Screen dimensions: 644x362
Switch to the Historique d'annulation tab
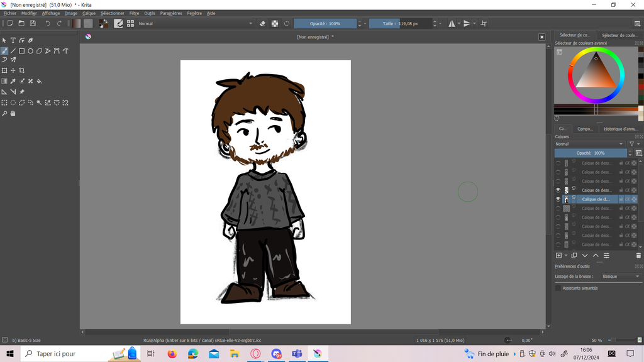tap(620, 129)
